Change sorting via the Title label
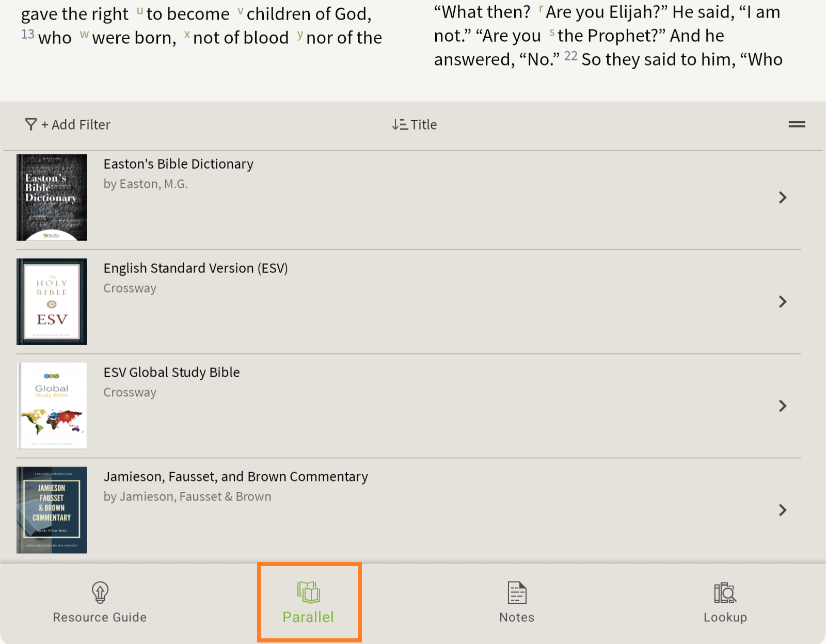This screenshot has width=826, height=644. (424, 124)
